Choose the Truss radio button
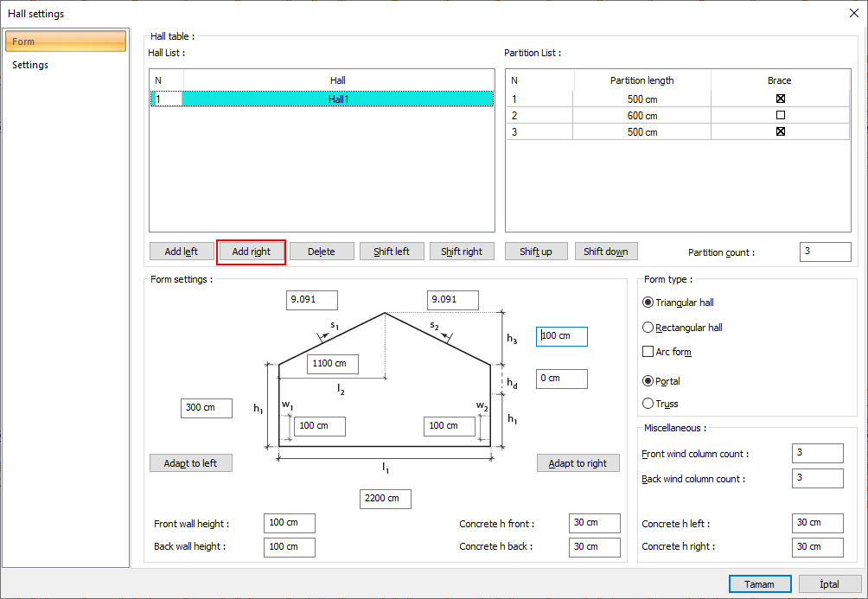 pos(648,404)
